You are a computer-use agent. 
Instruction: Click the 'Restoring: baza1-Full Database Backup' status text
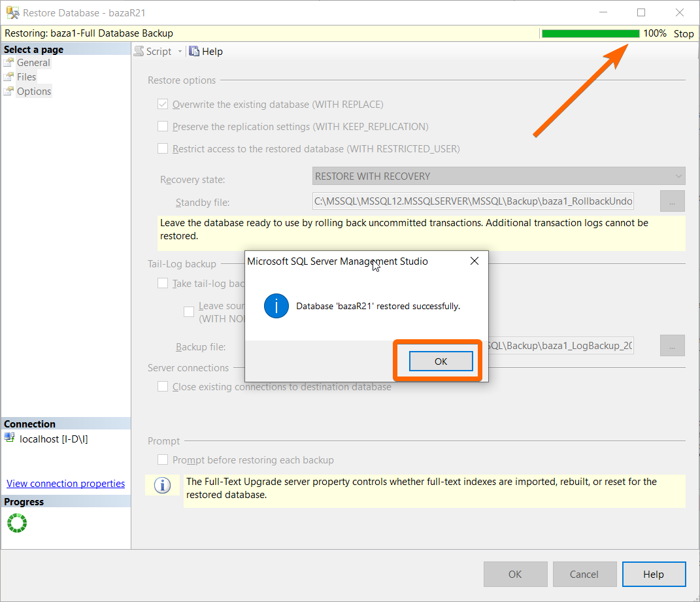coord(89,33)
